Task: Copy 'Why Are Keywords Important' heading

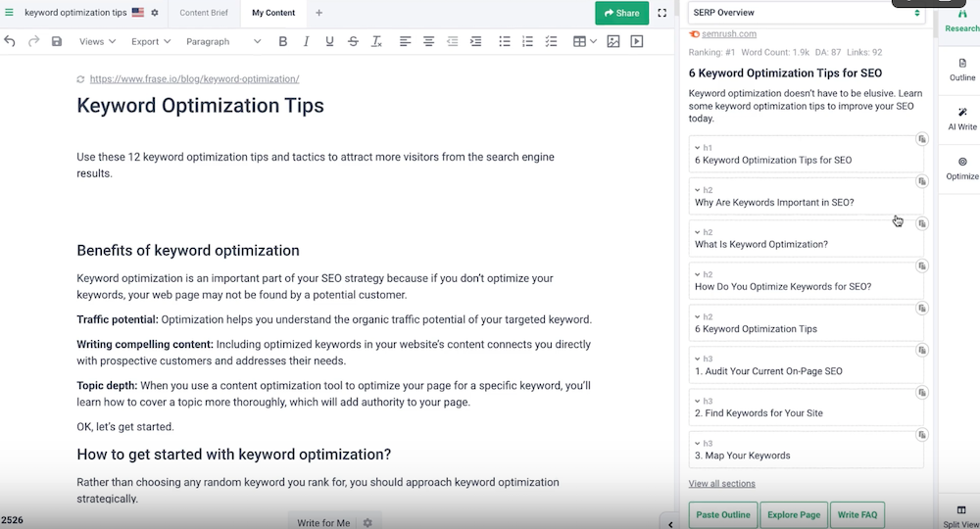Action: click(x=922, y=181)
